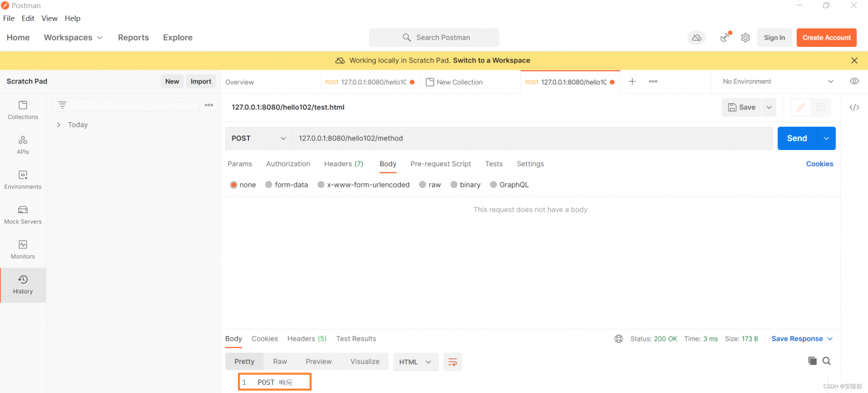Click the pencil edit icon beside Save
The width and height of the screenshot is (868, 393).
pos(801,107)
